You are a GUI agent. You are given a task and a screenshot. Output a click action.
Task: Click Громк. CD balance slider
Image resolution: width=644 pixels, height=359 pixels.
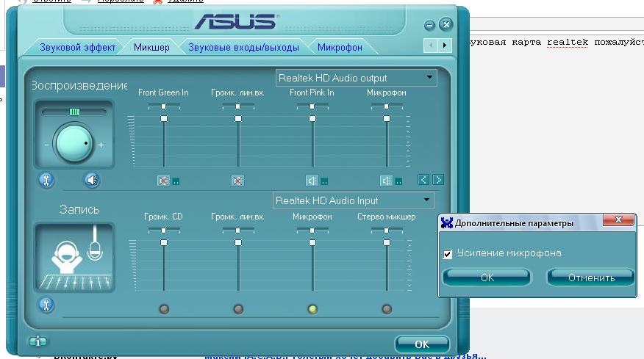coord(164,231)
